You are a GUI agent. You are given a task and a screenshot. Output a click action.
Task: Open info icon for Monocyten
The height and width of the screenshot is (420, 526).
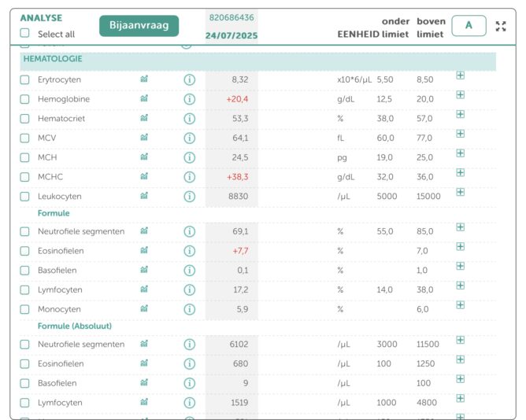pos(189,309)
